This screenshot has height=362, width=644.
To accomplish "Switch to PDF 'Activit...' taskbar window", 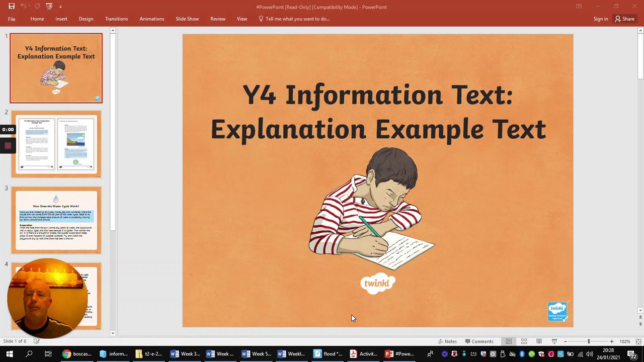I will point(363,354).
